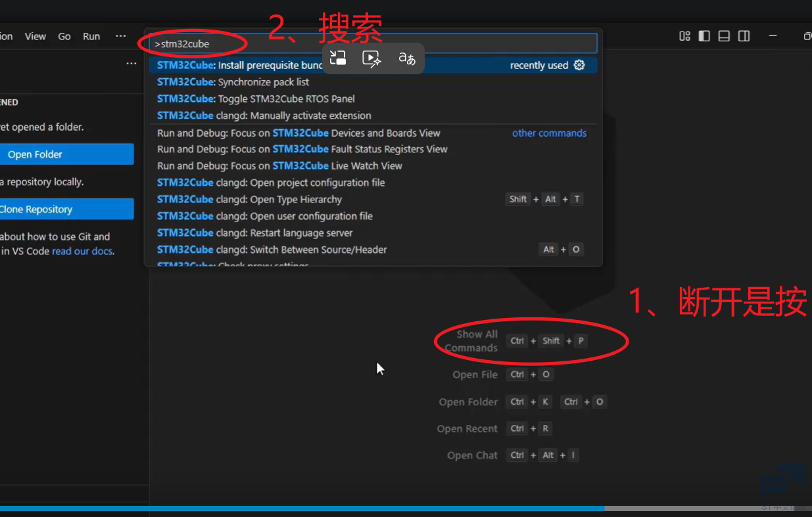
Task: Click the Open Folder button
Action: (x=66, y=154)
